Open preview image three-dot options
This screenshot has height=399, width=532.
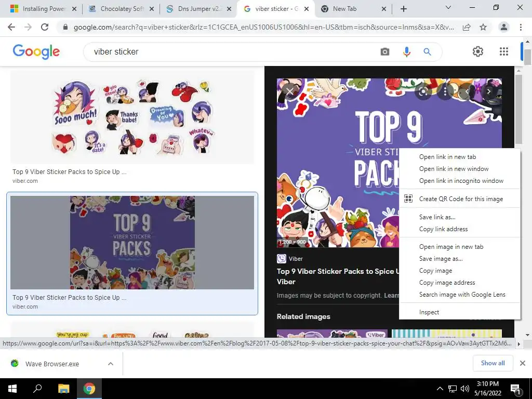[445, 91]
